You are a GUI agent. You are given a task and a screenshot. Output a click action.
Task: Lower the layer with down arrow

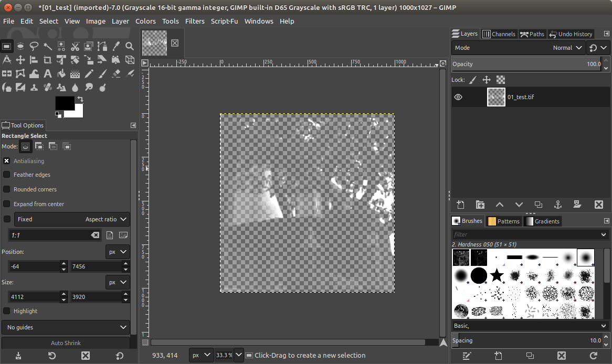click(519, 205)
